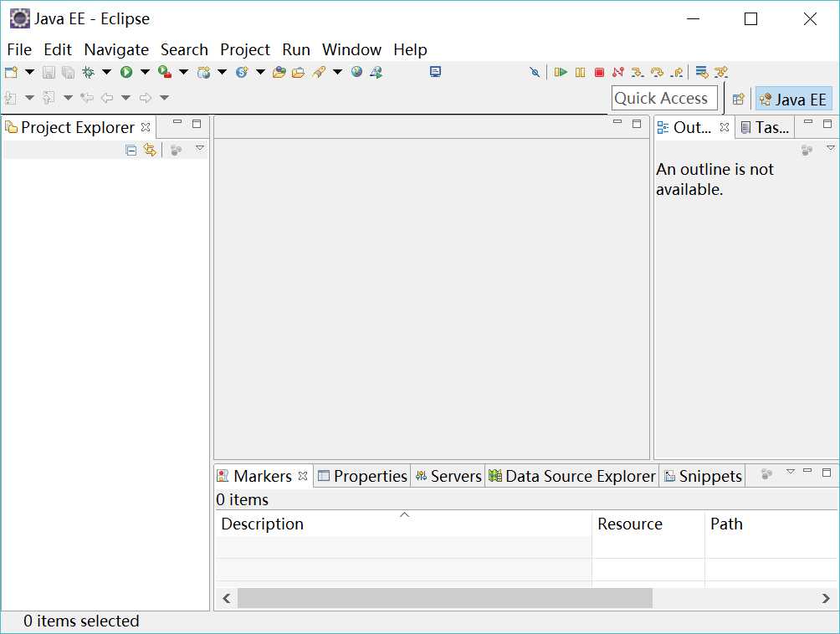Switch to the Snippets tab
The image size is (840, 634).
coord(703,476)
